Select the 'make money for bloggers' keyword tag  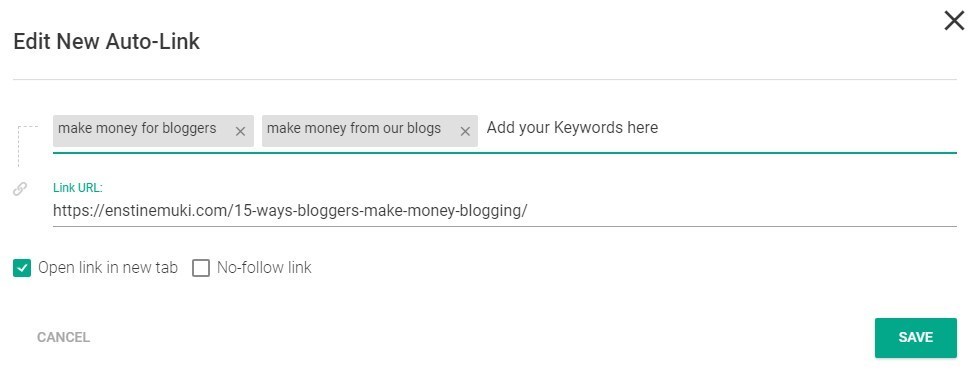point(137,129)
